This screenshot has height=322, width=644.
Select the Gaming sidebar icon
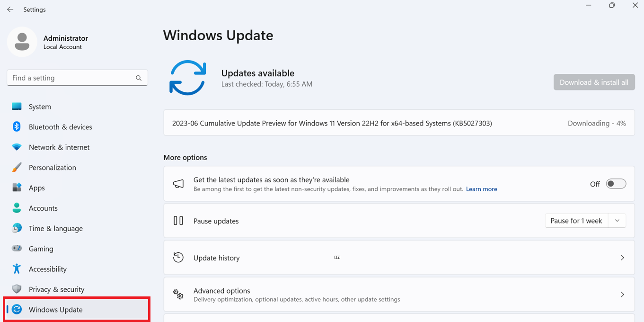point(17,249)
